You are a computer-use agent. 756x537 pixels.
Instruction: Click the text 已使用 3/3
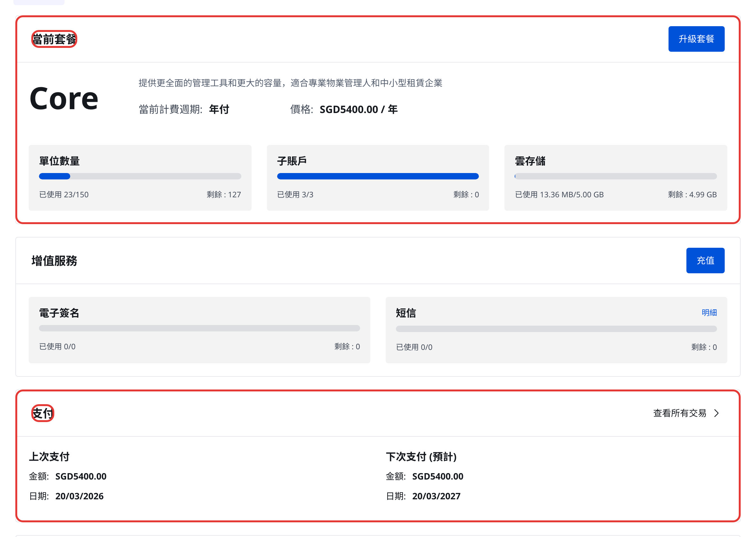[x=295, y=194]
